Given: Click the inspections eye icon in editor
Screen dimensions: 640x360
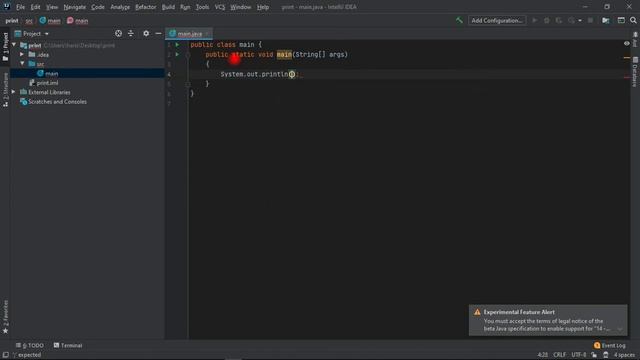Looking at the screenshot, I should 627,43.
